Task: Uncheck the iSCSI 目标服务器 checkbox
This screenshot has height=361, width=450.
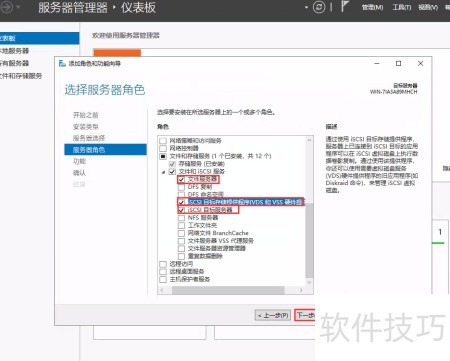Action: 181,210
